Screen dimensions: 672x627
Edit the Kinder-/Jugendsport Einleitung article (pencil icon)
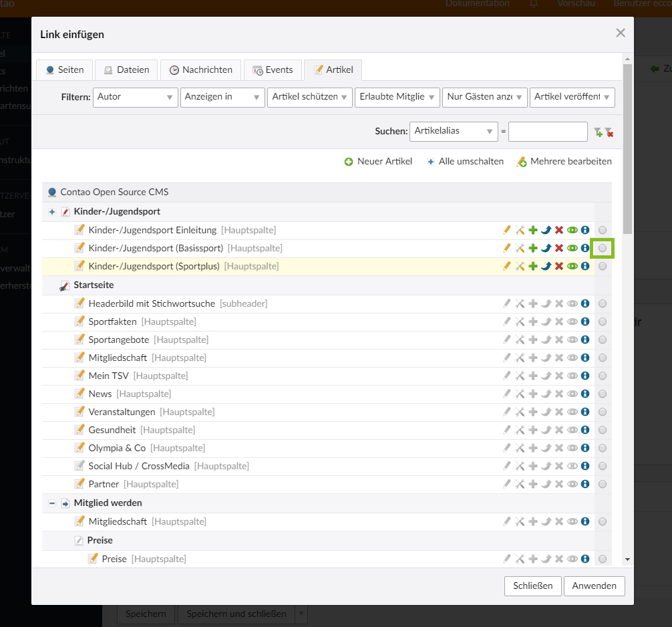[507, 230]
